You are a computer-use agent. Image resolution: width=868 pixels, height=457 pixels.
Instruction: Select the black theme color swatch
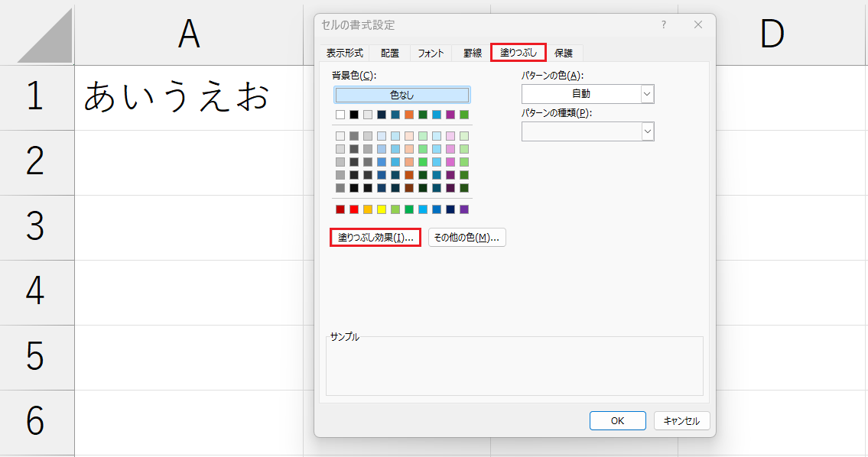354,115
